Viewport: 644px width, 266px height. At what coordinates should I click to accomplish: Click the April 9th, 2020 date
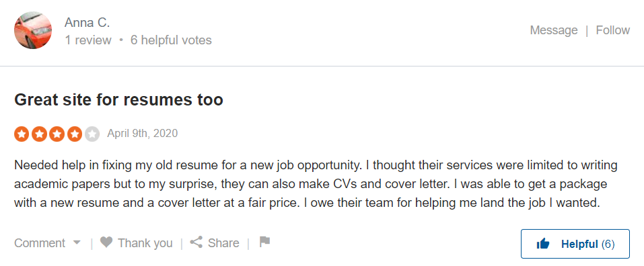pyautogui.click(x=143, y=134)
